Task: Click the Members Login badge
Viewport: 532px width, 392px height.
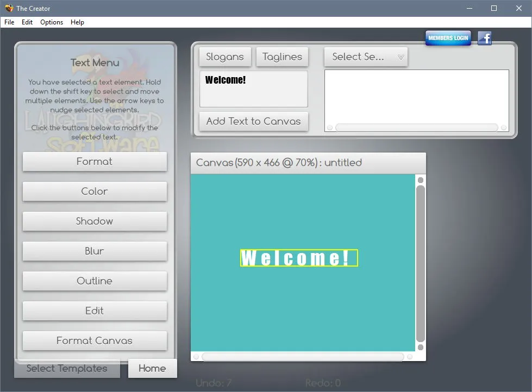Action: (448, 38)
